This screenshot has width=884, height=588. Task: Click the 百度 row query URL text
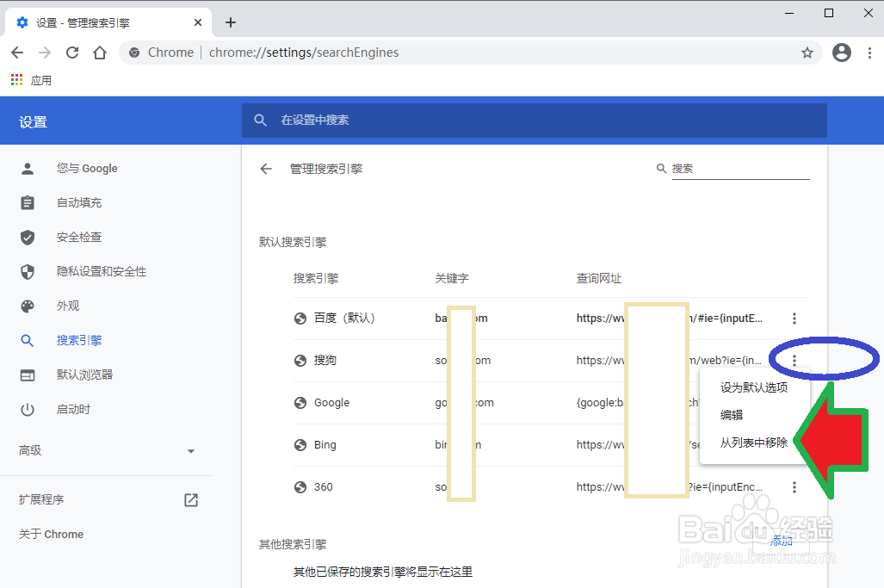click(x=669, y=319)
